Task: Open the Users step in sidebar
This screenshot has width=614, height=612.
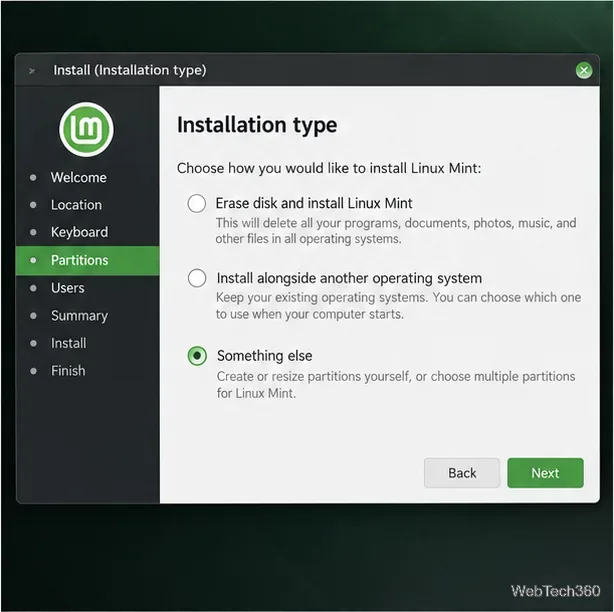Action: [x=68, y=288]
